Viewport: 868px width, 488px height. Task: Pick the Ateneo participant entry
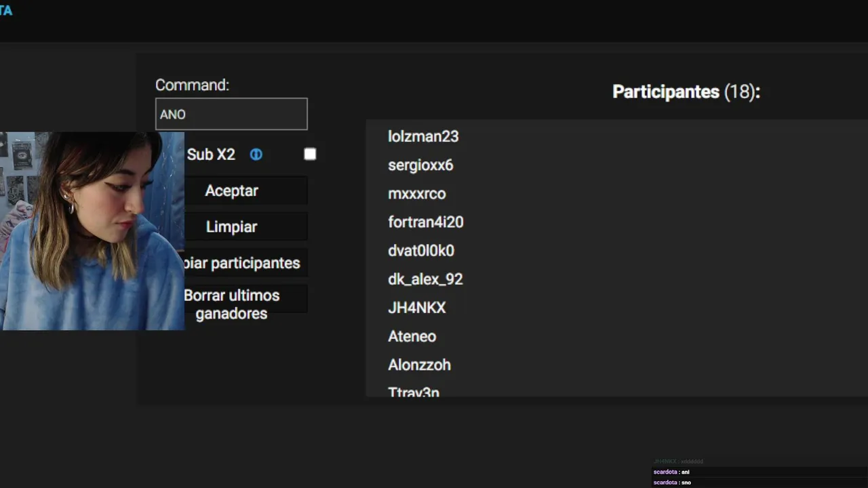[412, 336]
